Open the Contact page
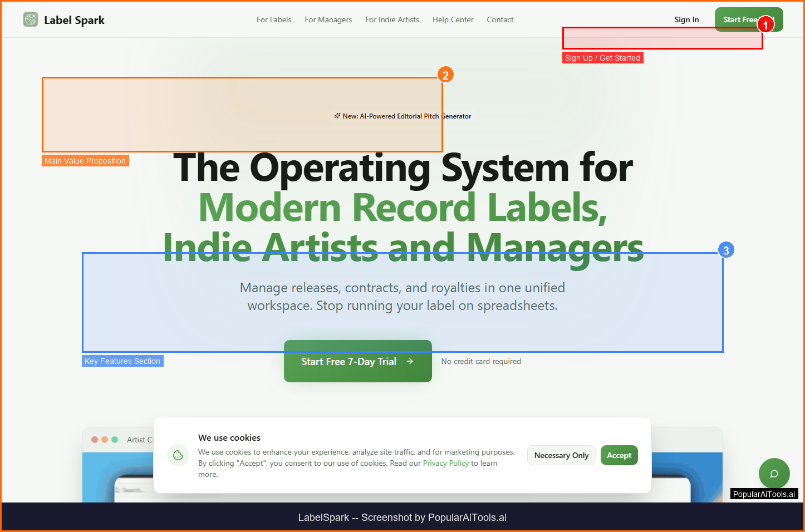Image resolution: width=805 pixels, height=532 pixels. tap(500, 19)
